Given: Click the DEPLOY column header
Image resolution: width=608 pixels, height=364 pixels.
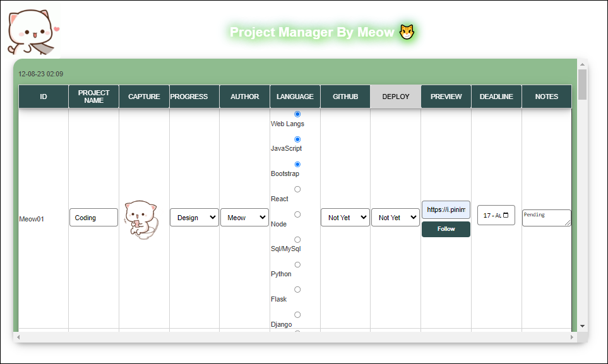Looking at the screenshot, I should pyautogui.click(x=395, y=96).
